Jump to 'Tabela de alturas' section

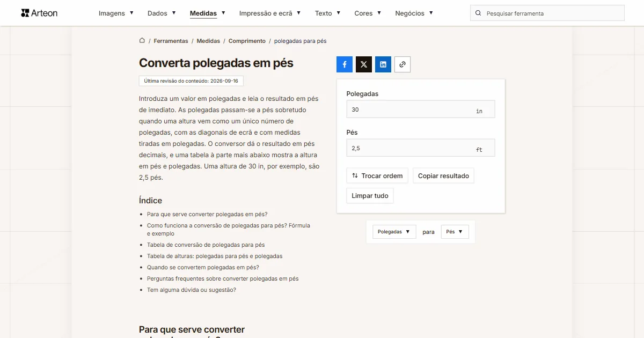click(x=215, y=256)
